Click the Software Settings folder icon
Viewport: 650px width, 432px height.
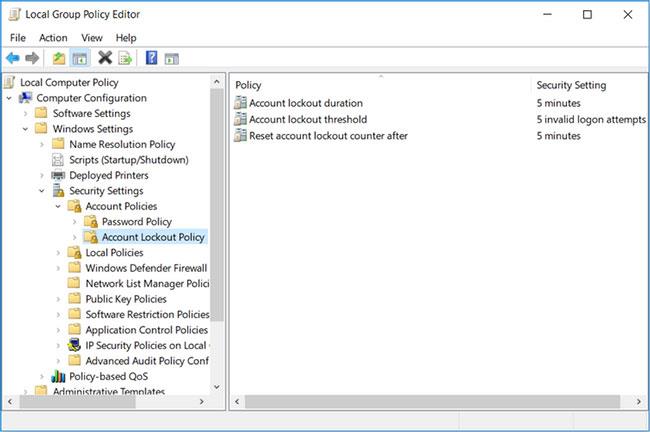[41, 113]
